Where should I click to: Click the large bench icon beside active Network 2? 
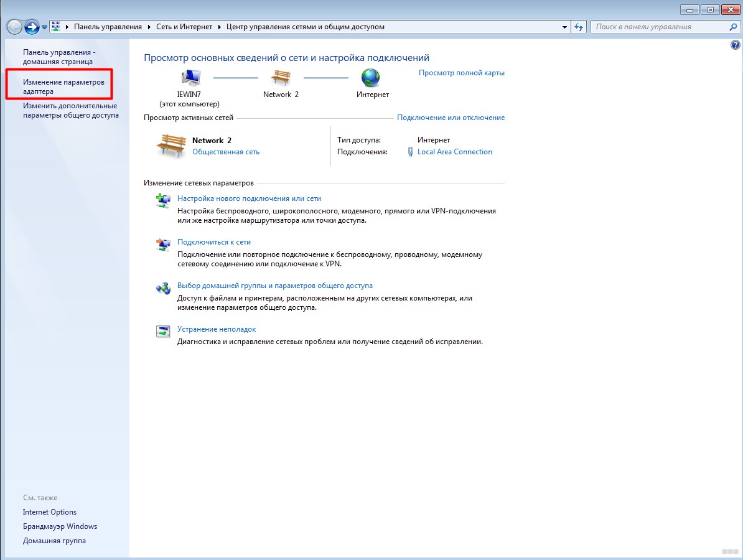170,146
